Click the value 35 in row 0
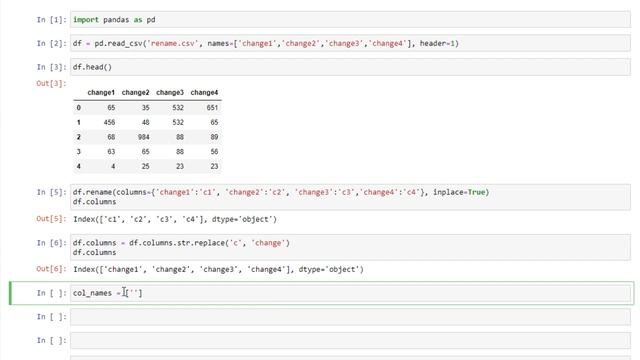 145,108
